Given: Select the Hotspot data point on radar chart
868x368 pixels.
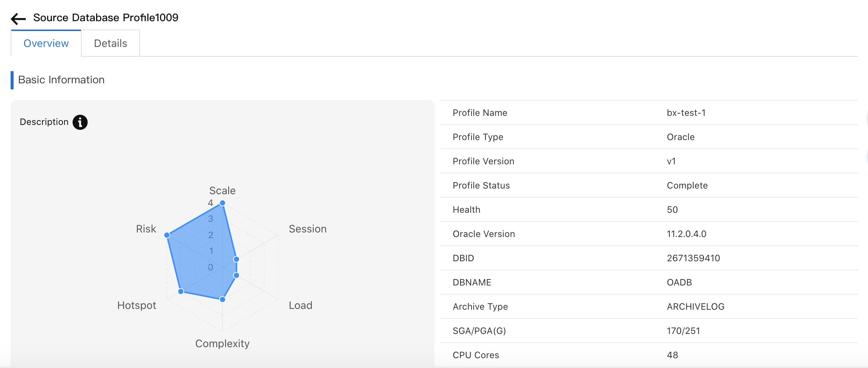Looking at the screenshot, I should pyautogui.click(x=181, y=291).
